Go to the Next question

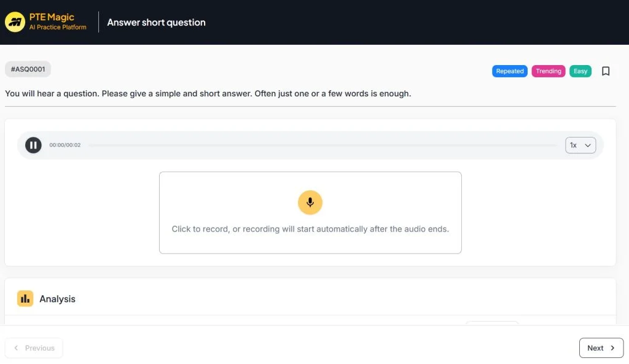click(601, 348)
